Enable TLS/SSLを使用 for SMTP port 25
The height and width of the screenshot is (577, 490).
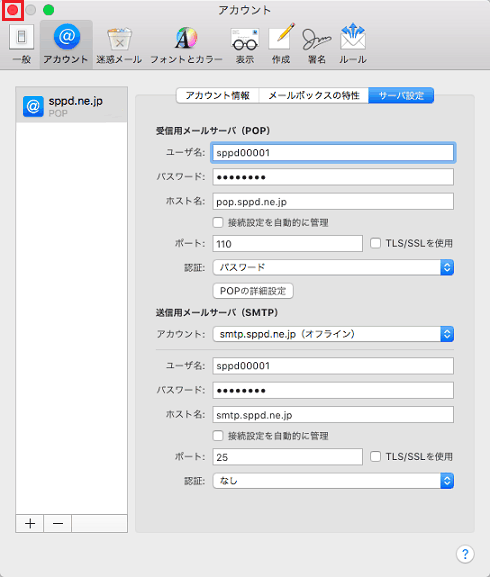pos(375,457)
